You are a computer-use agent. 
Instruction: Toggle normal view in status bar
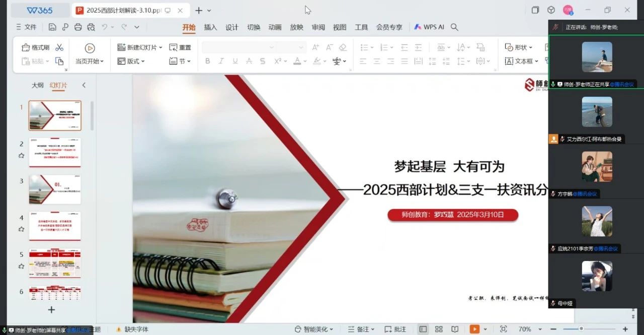coord(423,329)
